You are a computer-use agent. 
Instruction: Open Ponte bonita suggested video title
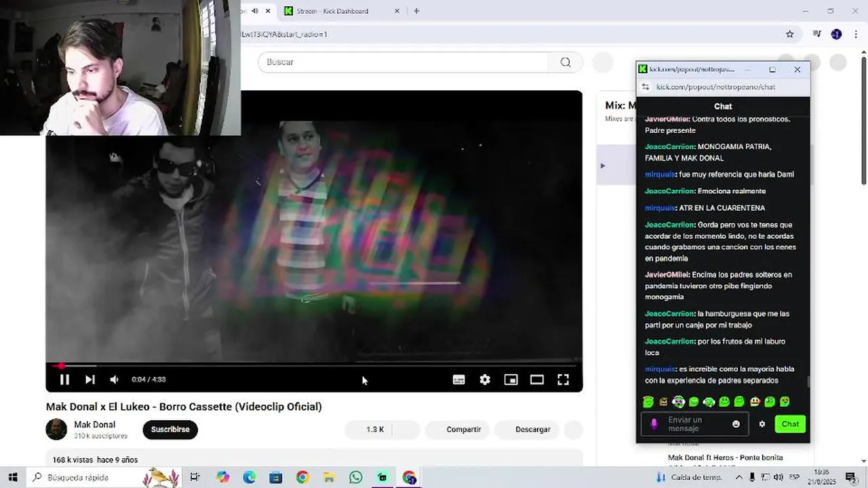pyautogui.click(x=725, y=457)
